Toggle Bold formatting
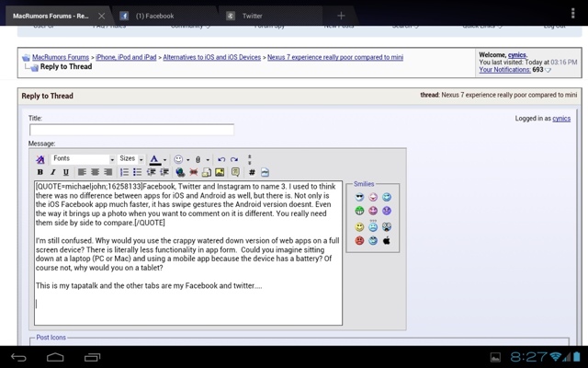 [x=40, y=172]
